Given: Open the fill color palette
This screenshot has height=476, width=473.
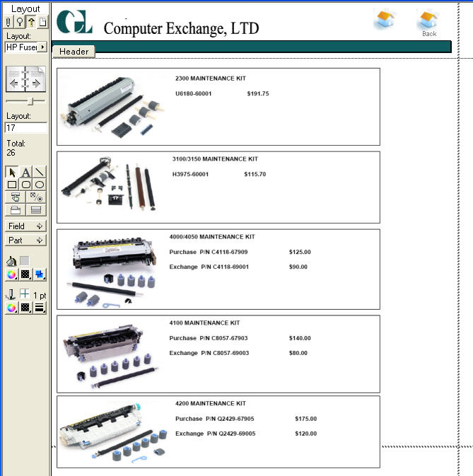Looking at the screenshot, I should pos(11,274).
